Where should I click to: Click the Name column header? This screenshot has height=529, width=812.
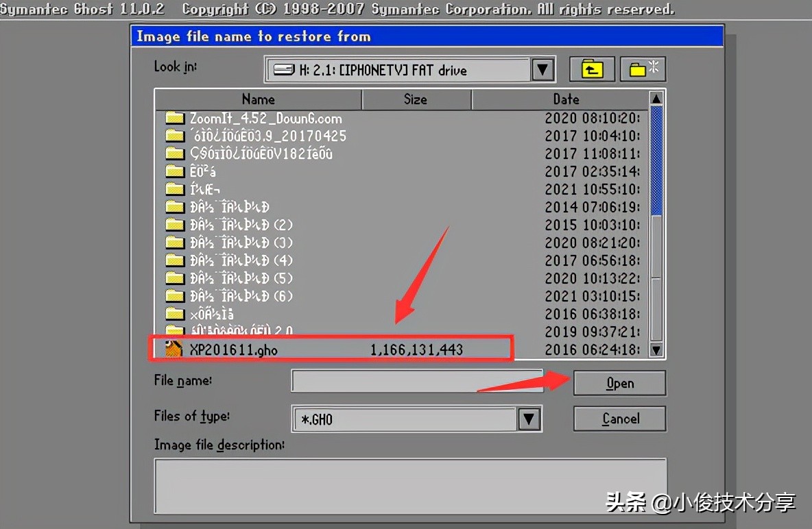point(258,99)
